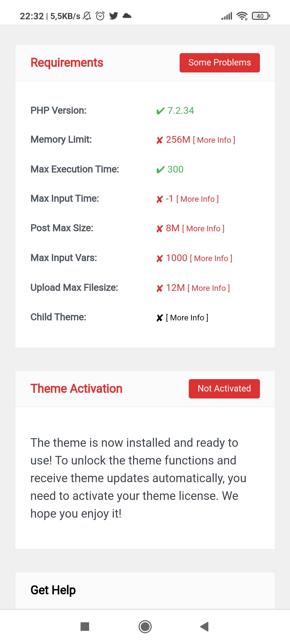
Task: Tap the Twitter bird notification icon
Action: (114, 16)
